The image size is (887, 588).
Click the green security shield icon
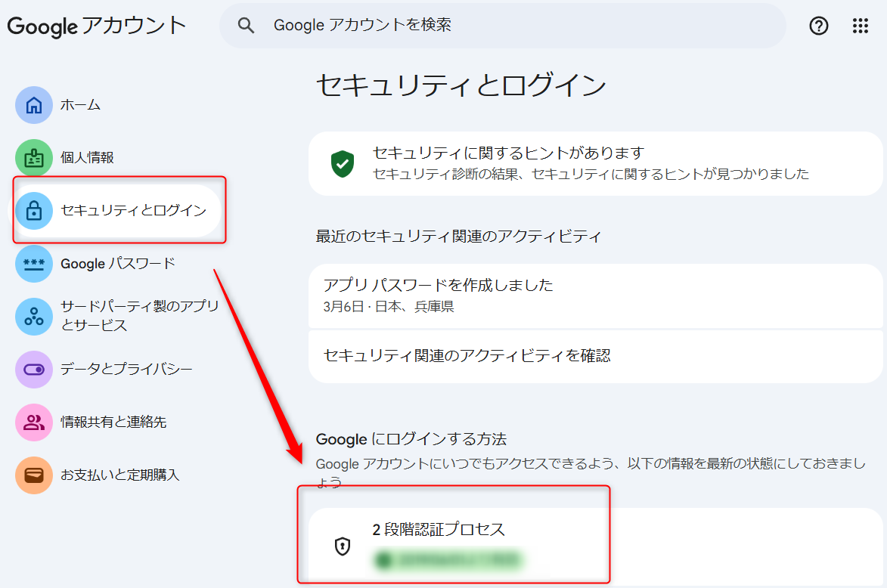point(343,163)
